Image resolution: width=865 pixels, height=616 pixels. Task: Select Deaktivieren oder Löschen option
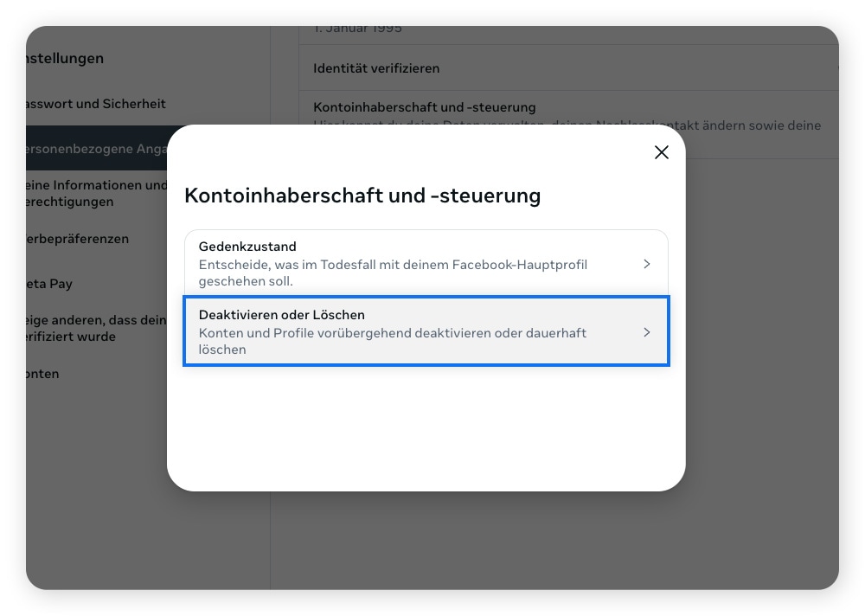(x=426, y=331)
